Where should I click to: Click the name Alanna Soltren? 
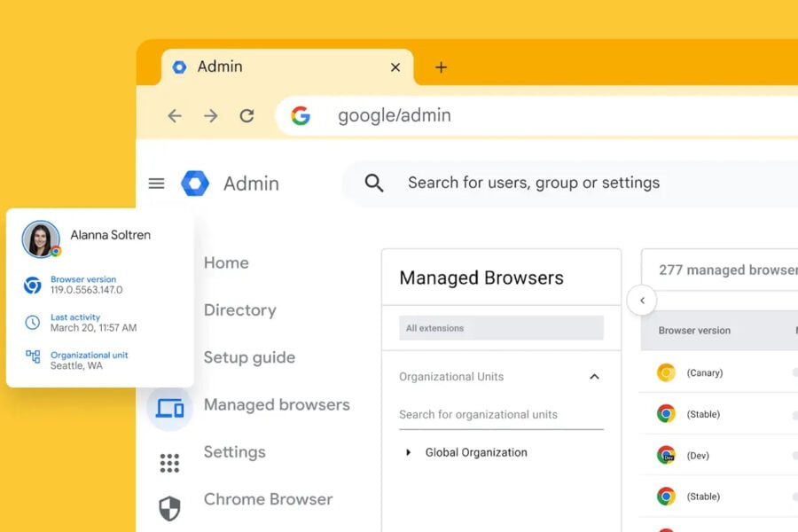coord(111,235)
